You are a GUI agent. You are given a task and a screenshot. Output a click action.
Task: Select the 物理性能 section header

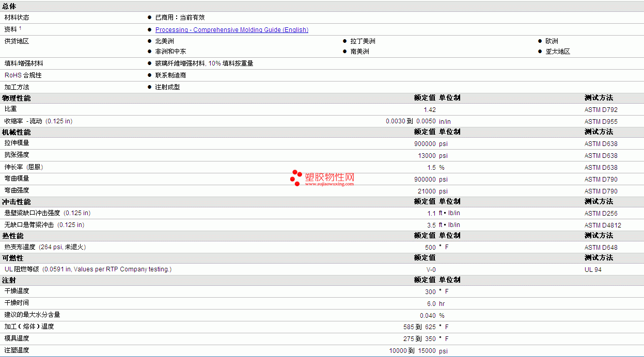click(x=16, y=98)
